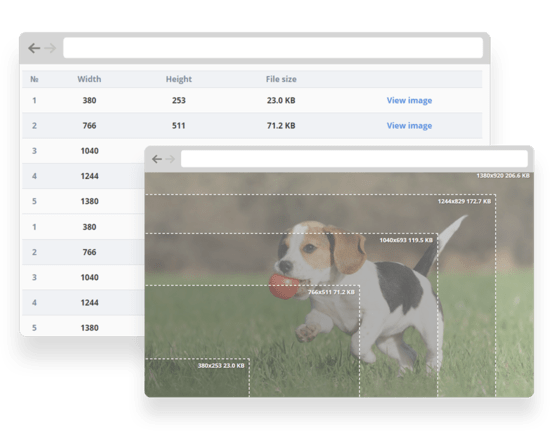Viewport: 550px width, 431px height.
Task: Click the Height column header
Action: coord(179,79)
